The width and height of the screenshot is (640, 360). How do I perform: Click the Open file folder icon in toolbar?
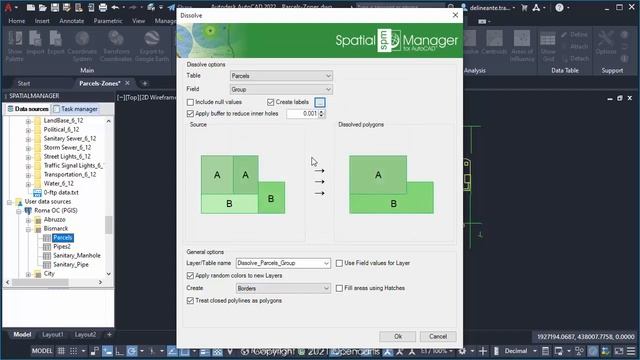pyautogui.click(x=42, y=7)
